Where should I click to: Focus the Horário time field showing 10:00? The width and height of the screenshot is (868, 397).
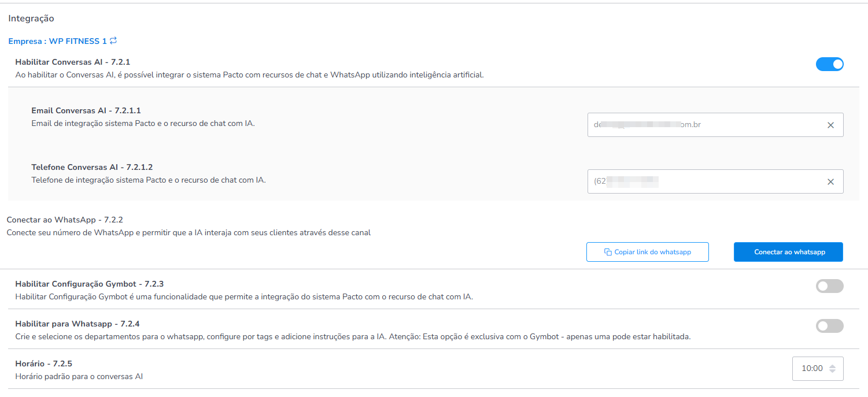(811, 369)
